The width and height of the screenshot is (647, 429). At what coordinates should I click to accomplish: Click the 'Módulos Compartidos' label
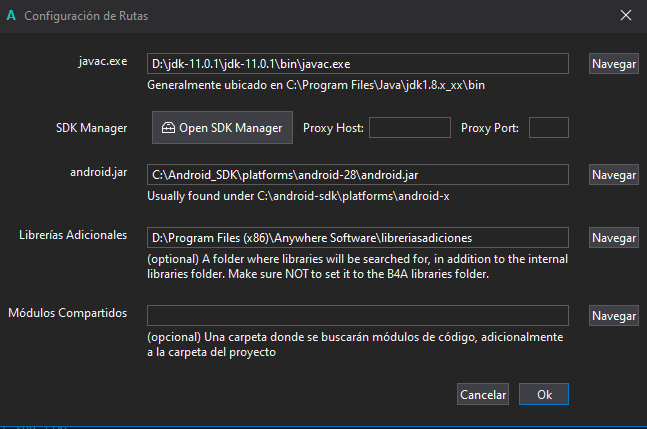68,313
